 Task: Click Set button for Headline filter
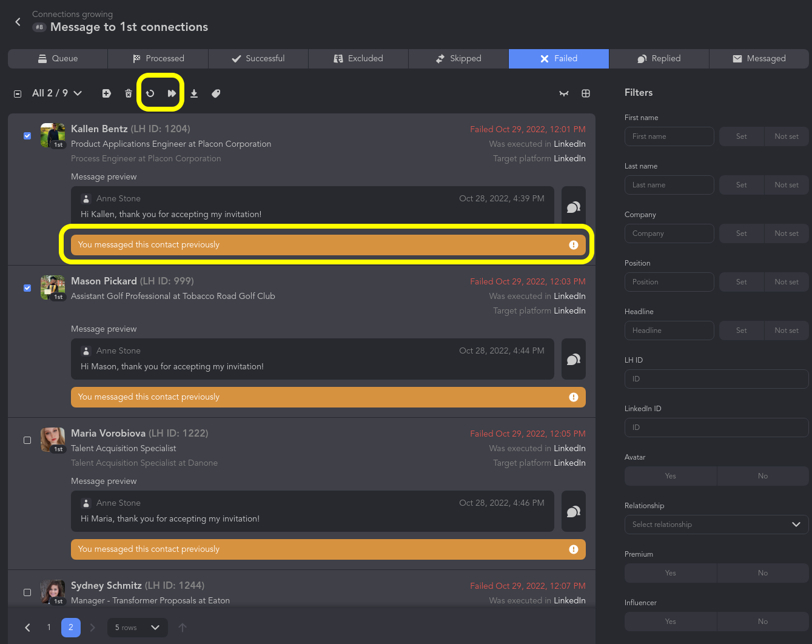point(742,330)
